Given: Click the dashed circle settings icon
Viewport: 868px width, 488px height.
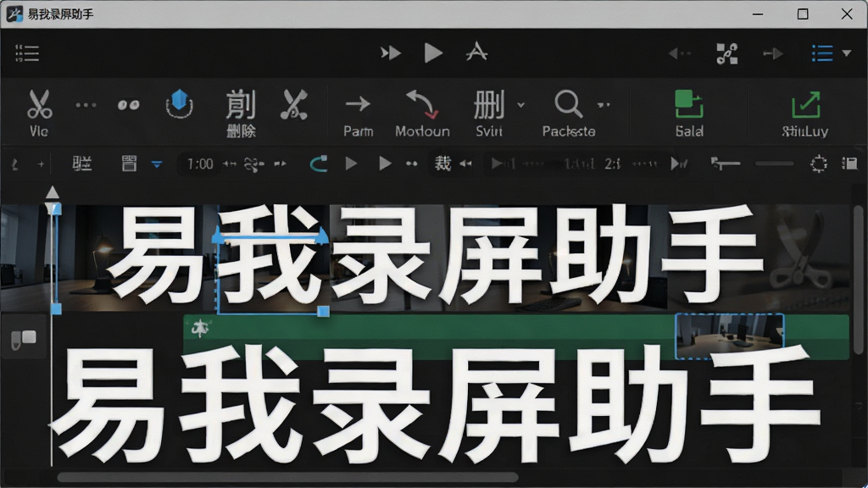Looking at the screenshot, I should pos(819,164).
